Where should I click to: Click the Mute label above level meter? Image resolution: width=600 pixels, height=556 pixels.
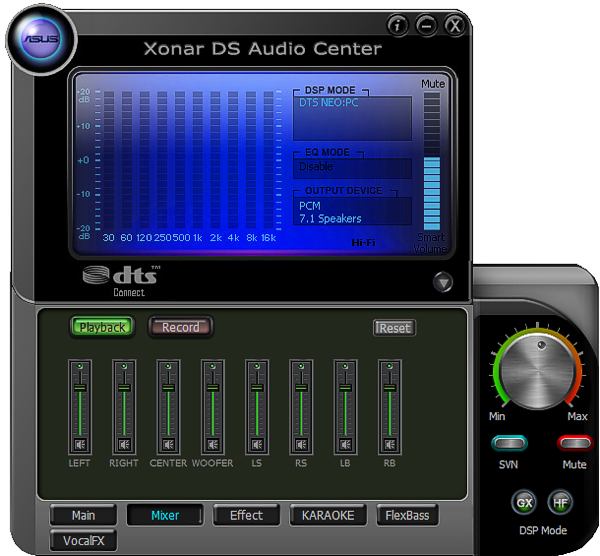pyautogui.click(x=433, y=84)
